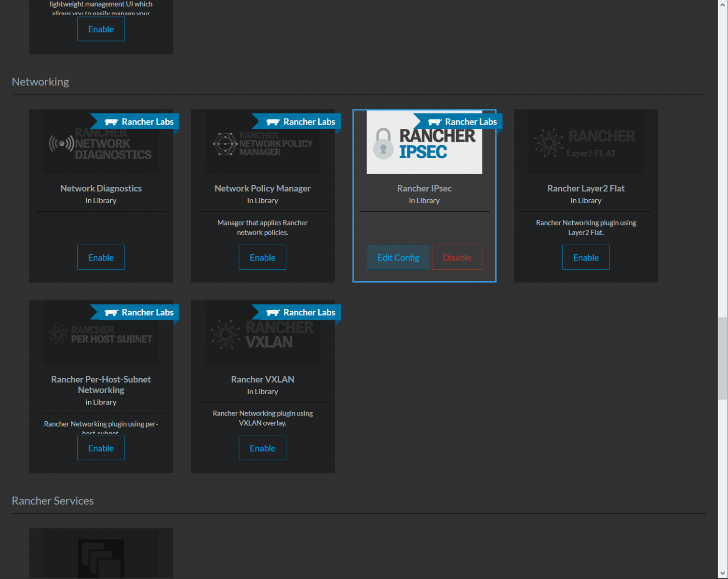Open the Rancher Per Host Subnet logo thumbnail

[101, 333]
